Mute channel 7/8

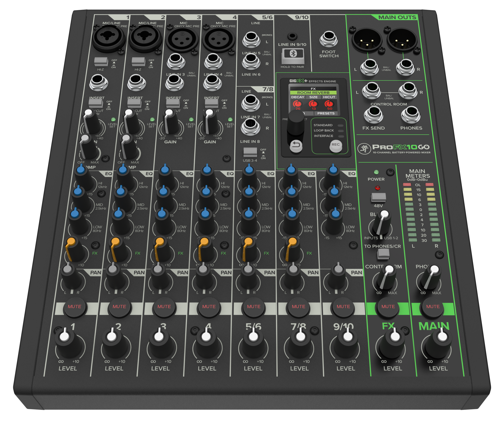[298, 307]
